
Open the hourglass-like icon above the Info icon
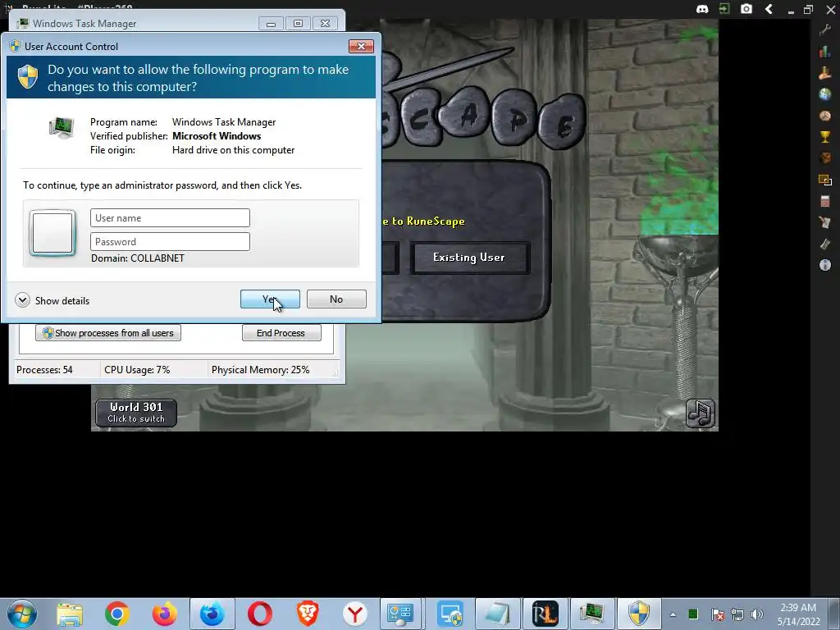[825, 244]
